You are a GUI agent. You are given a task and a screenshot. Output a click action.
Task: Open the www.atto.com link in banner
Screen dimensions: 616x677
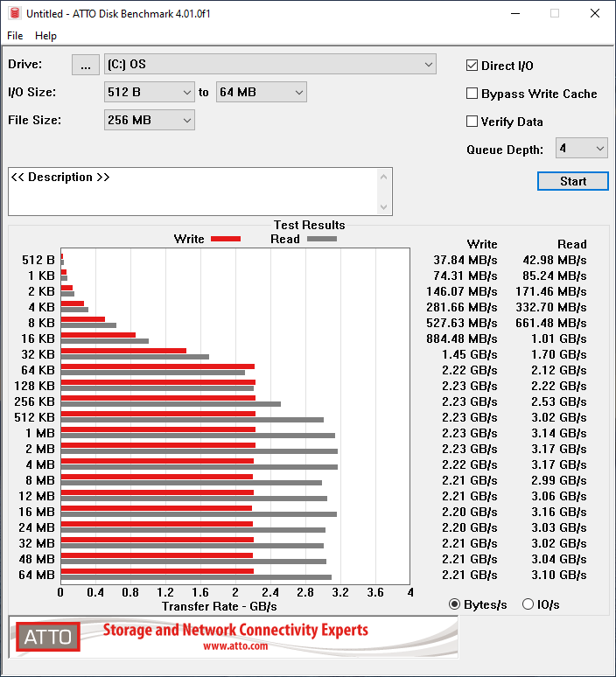click(x=235, y=646)
